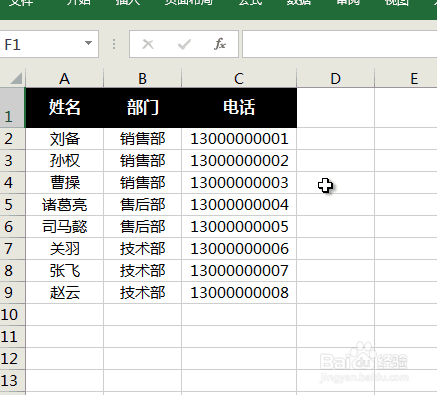Select phone number 13000000004

(x=239, y=205)
